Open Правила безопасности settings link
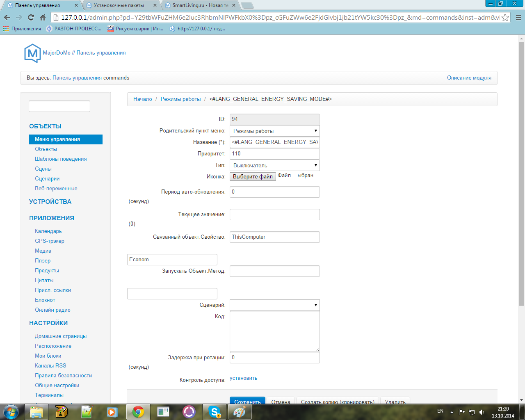This screenshot has width=525, height=420. click(63, 376)
